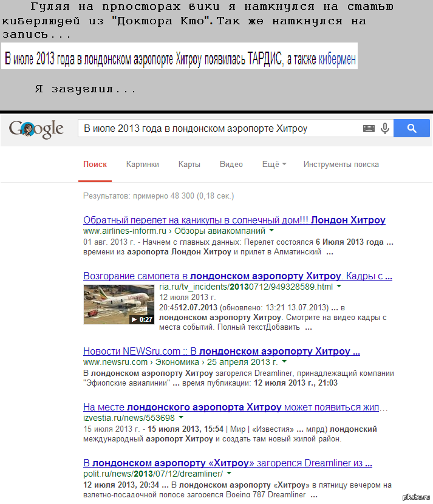Viewport: 433px width, 504px height.
Task: Click the date text 12 июля 2013 г.
Action: point(188,297)
